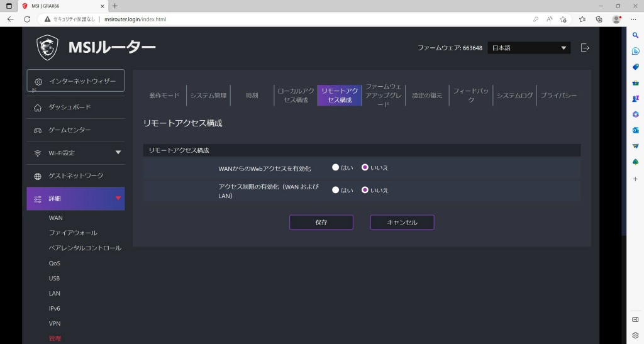Viewport: 644px width, 344px height.
Task: Open IPv6 settings in sidebar
Action: coord(54,309)
